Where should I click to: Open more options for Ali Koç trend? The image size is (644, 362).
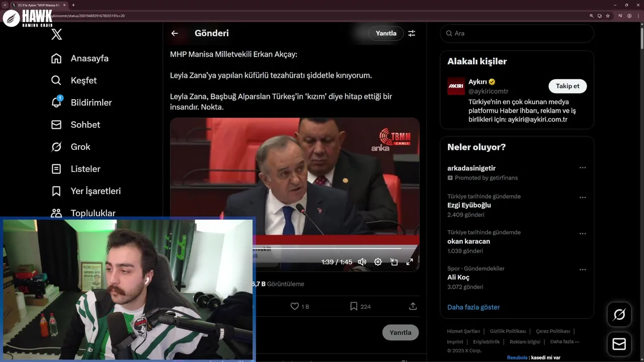[x=583, y=270]
